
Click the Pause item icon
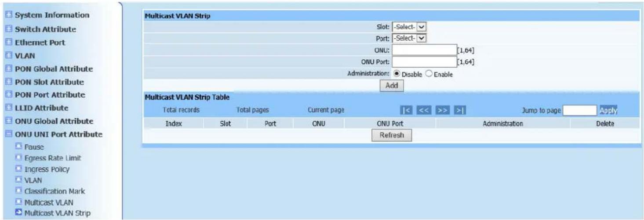click(18, 147)
